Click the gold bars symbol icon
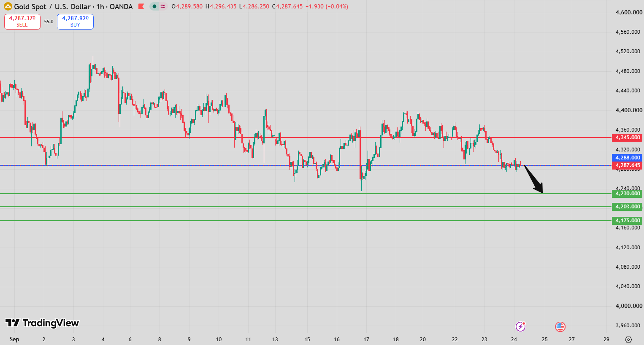The image size is (644, 345). pyautogui.click(x=8, y=6)
